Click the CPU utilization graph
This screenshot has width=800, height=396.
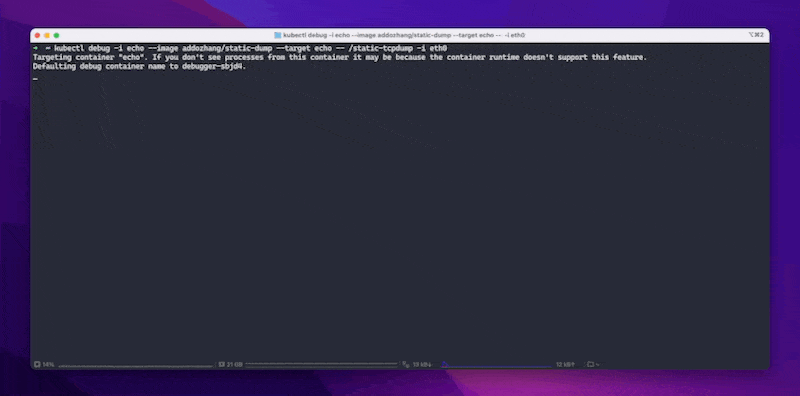135,365
